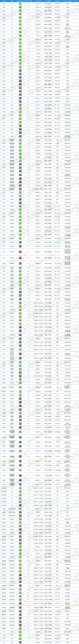
Task: Click the petrol icon in HYUNDAI i10 G3LA row
Action: coord(20,488)
